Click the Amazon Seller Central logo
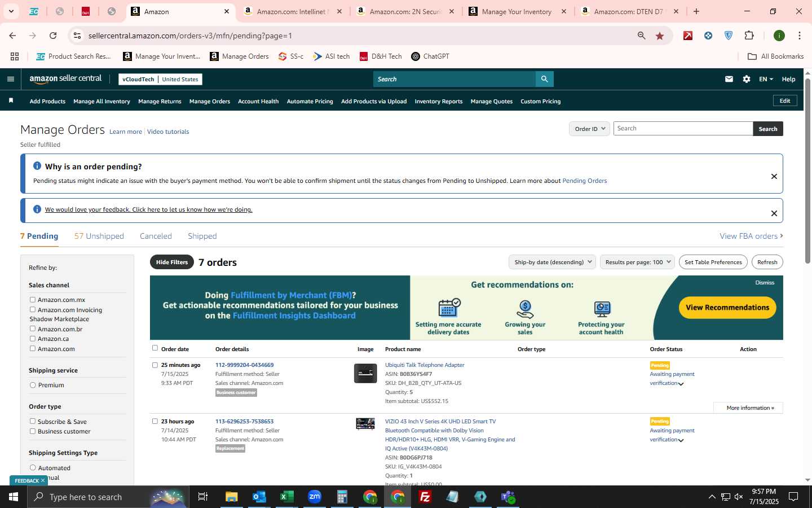 [x=65, y=79]
